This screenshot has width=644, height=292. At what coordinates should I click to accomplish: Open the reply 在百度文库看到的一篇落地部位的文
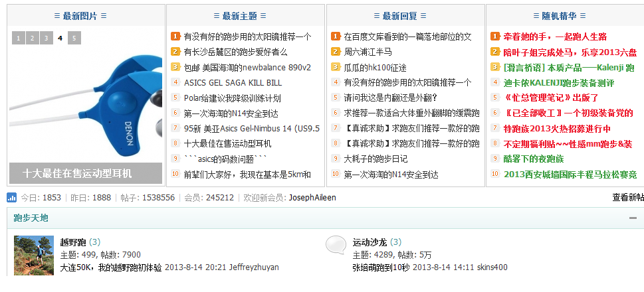tap(407, 37)
